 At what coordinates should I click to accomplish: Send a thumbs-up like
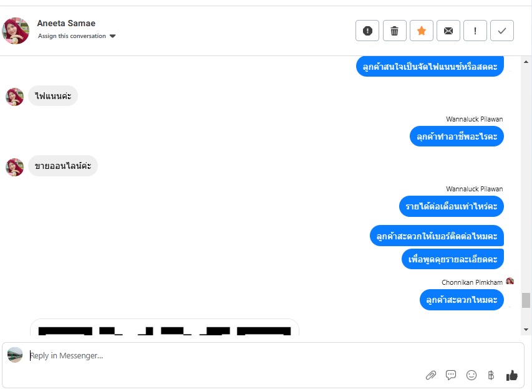(x=511, y=375)
